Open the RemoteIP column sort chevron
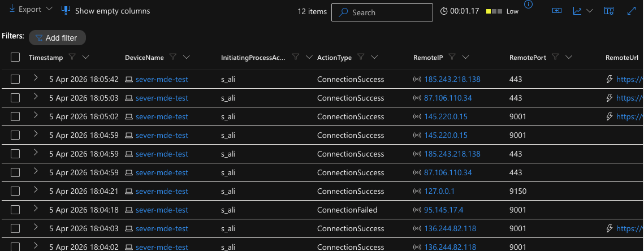644x251 pixels. click(x=465, y=58)
